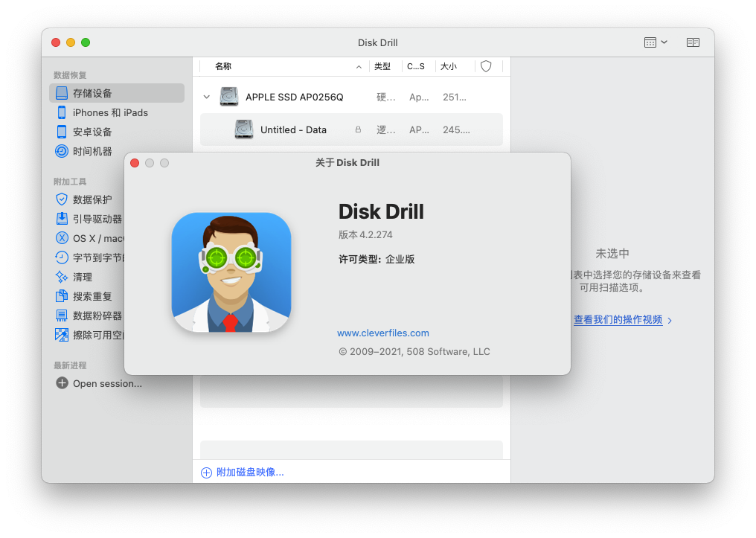
Task: Open the OS X / macOS installer icon
Action: (x=62, y=238)
